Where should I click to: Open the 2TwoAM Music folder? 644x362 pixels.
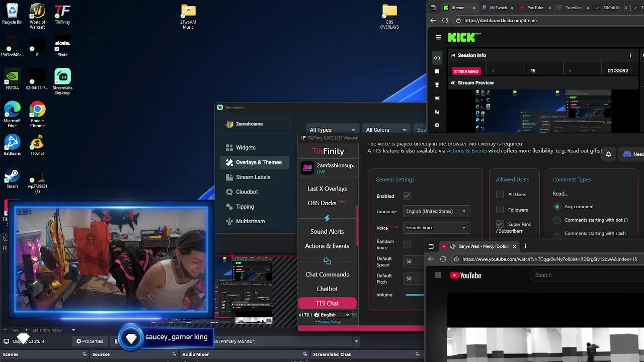[188, 16]
